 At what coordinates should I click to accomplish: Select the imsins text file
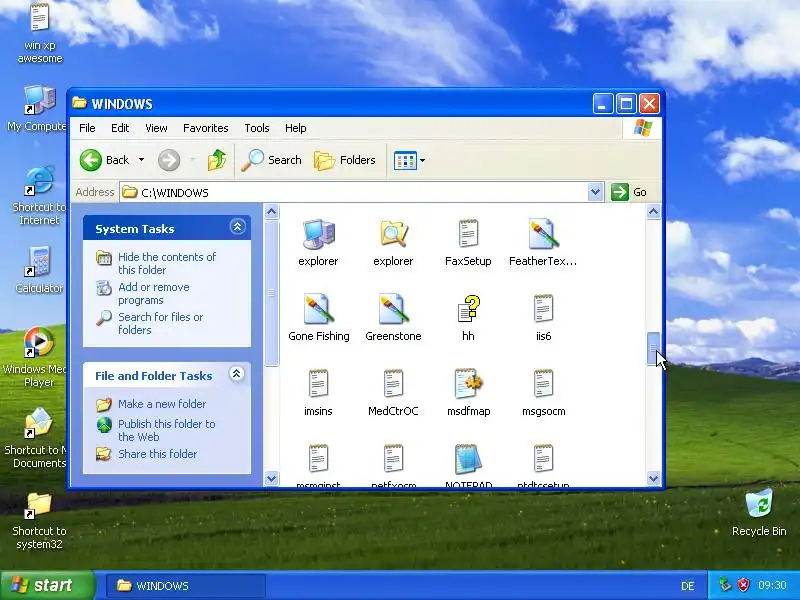[x=318, y=392]
